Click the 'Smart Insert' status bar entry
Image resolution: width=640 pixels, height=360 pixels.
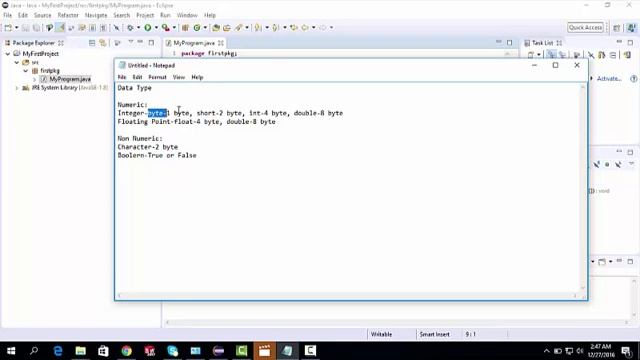[434, 334]
